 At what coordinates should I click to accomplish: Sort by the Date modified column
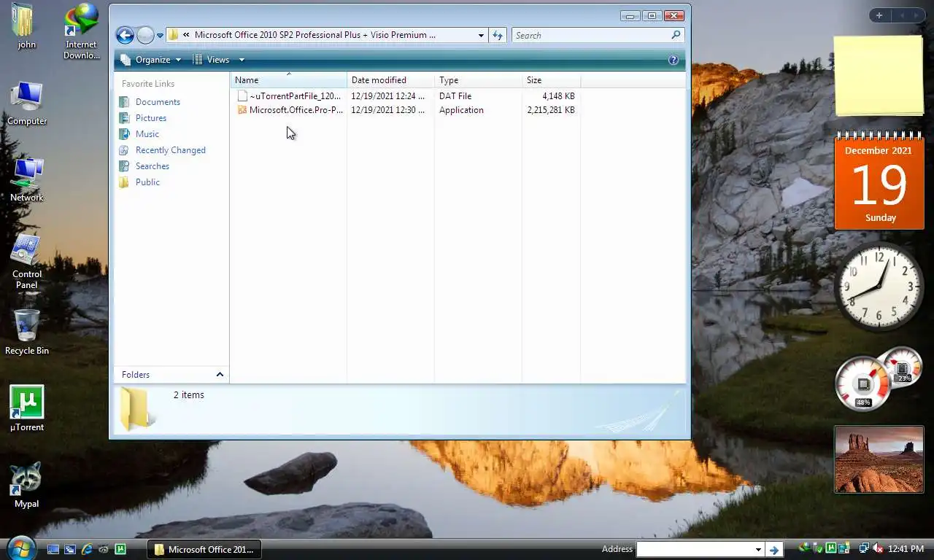tap(390, 80)
